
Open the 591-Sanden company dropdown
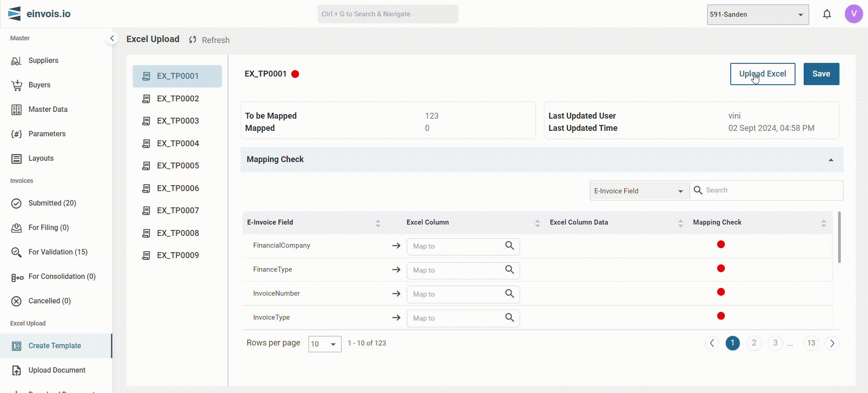(758, 14)
